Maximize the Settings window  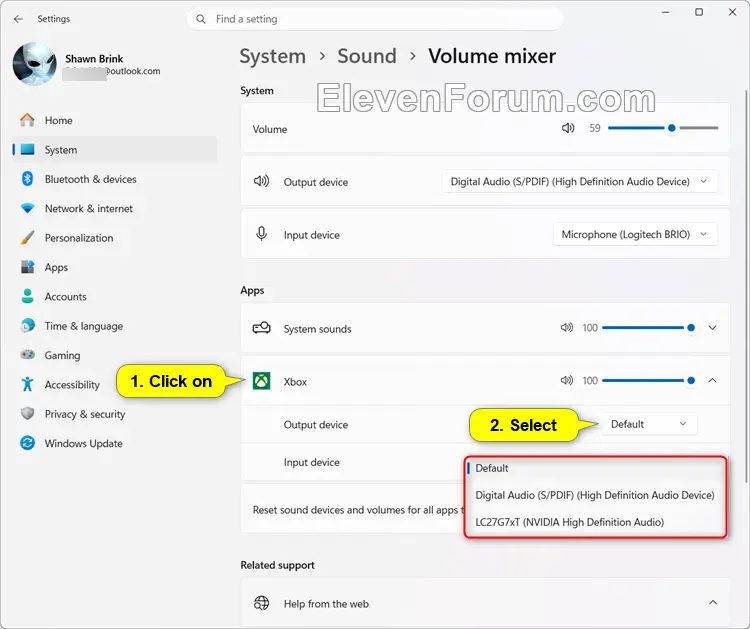coord(699,12)
